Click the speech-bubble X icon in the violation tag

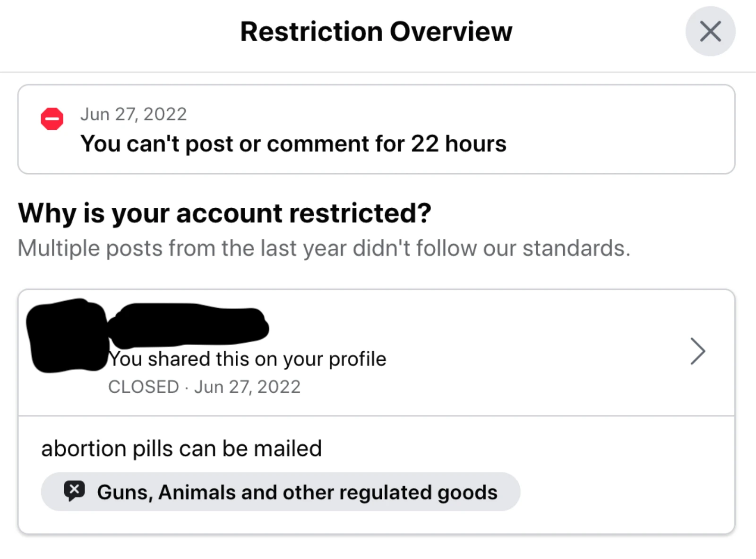[x=74, y=491]
